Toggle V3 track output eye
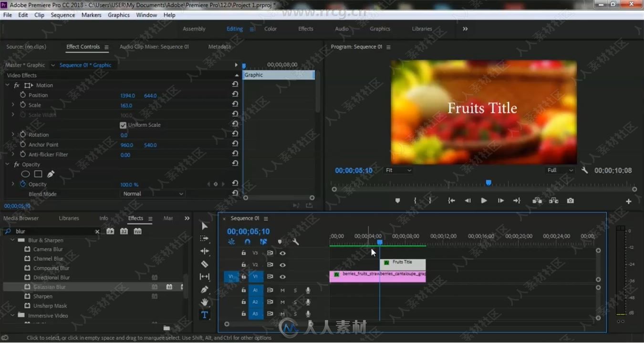This screenshot has height=343, width=644. 282,253
